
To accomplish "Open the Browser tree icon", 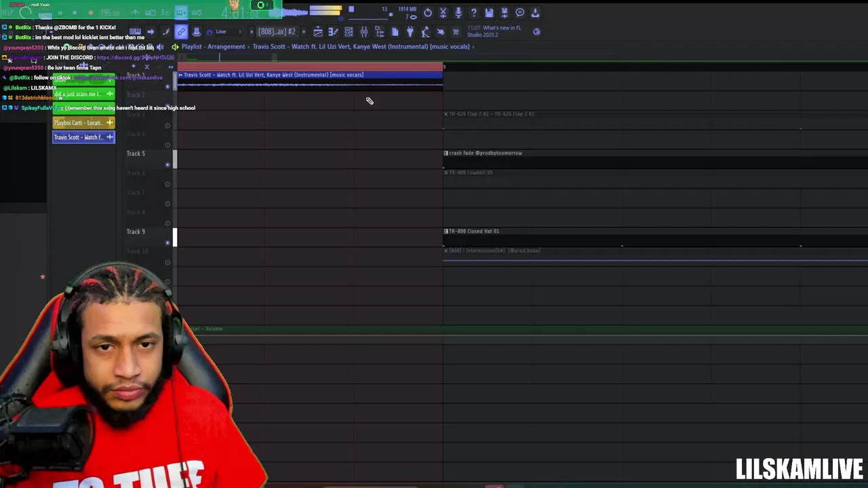I will click(379, 32).
